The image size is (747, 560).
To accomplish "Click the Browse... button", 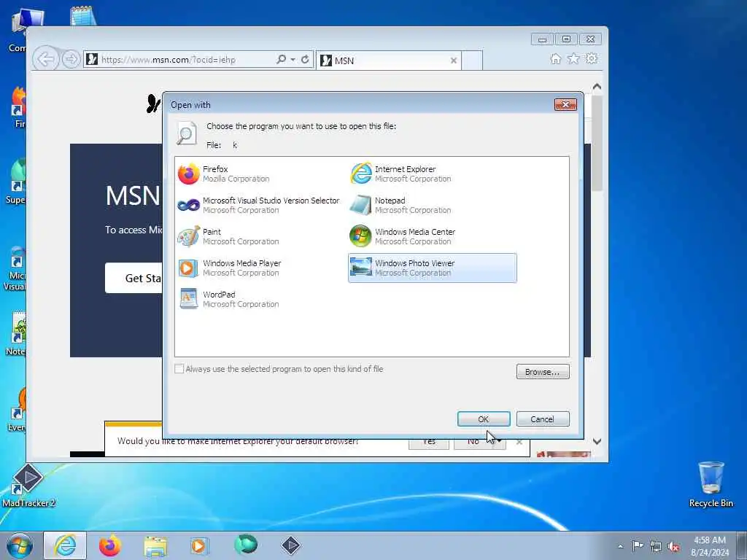I will click(x=543, y=372).
